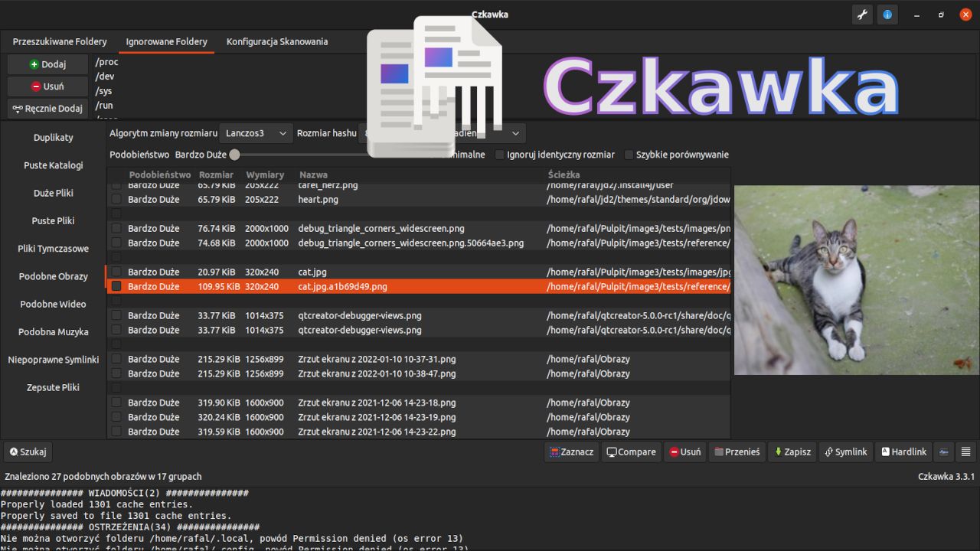Screen dimensions: 980x551
Task: Open Podobne Wideo tool
Action: (54, 304)
